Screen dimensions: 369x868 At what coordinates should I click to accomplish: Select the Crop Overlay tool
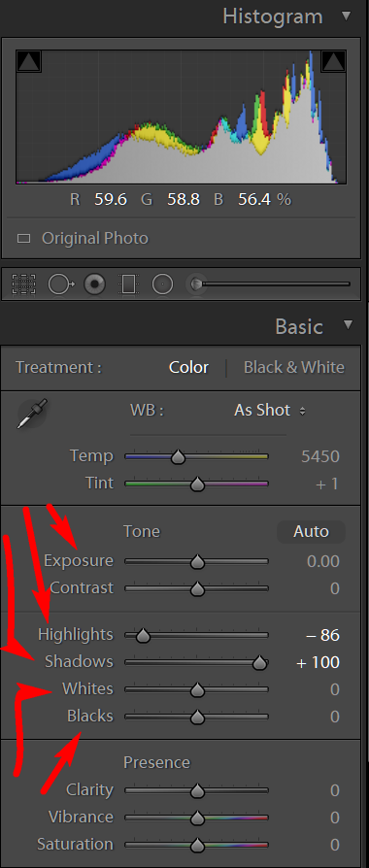click(x=24, y=284)
